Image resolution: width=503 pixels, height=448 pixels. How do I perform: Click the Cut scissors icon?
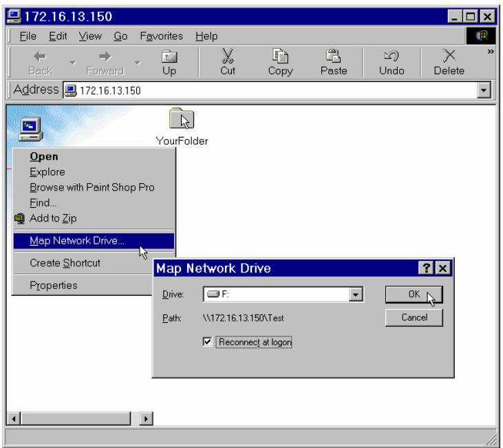pyautogui.click(x=228, y=56)
